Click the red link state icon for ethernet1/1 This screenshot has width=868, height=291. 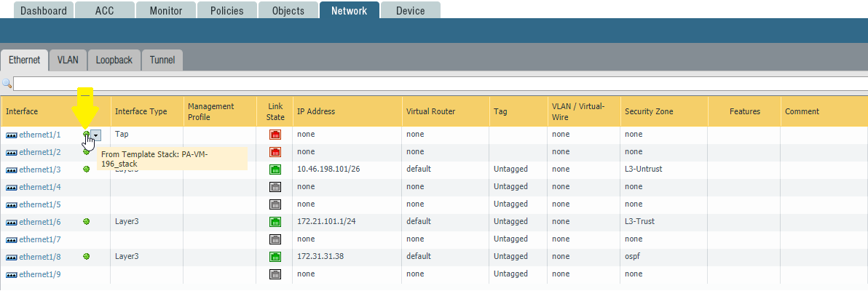point(275,135)
